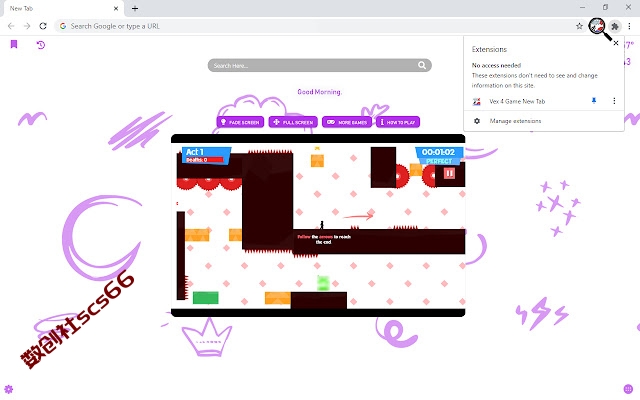Image resolution: width=640 pixels, height=400 pixels.
Task: Click the Fade Screen button
Action: 240,122
